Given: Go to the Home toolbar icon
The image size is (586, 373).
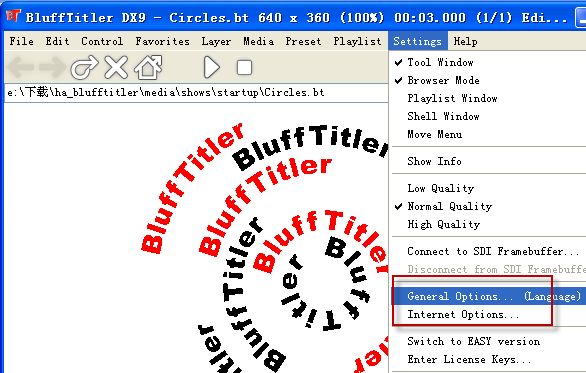Looking at the screenshot, I should tap(148, 68).
